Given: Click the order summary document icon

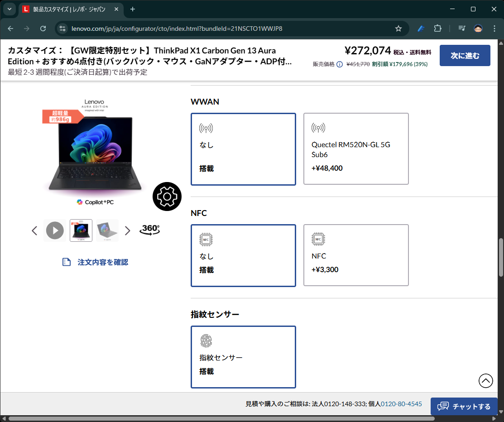Looking at the screenshot, I should point(67,262).
